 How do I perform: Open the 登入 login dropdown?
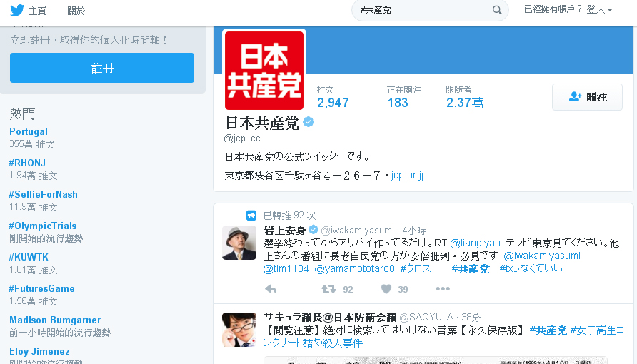click(599, 9)
